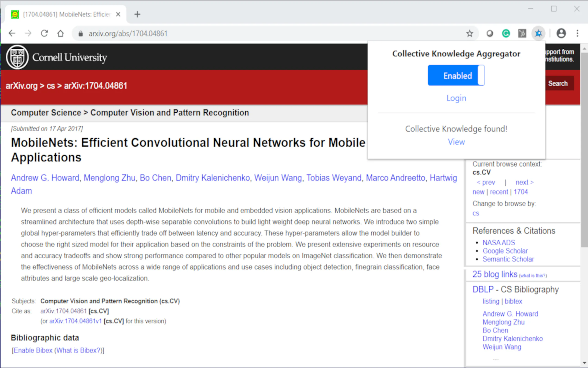This screenshot has width=588, height=368.
Task: Open a new browser tab
Action: 137,14
